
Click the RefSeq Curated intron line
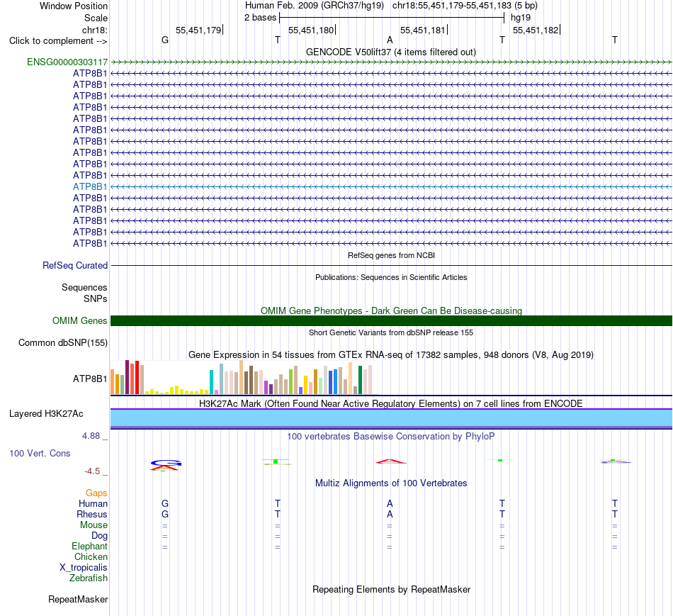tap(392, 266)
